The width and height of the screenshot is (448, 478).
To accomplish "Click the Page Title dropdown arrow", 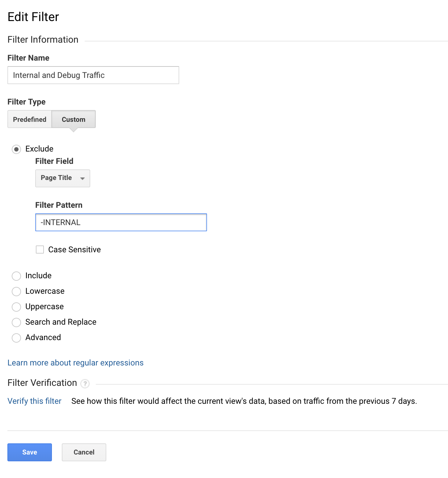I will point(82,178).
